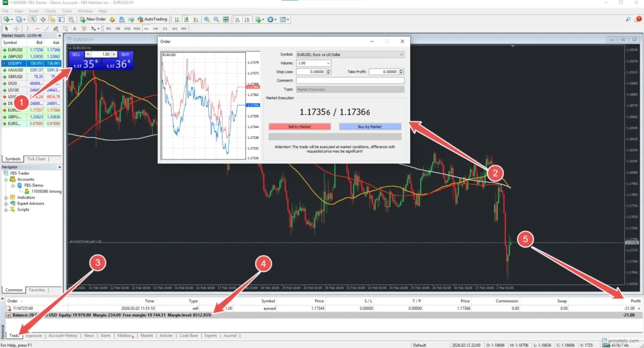The image size is (644, 348).
Task: Click the Comment input field
Action: point(350,80)
